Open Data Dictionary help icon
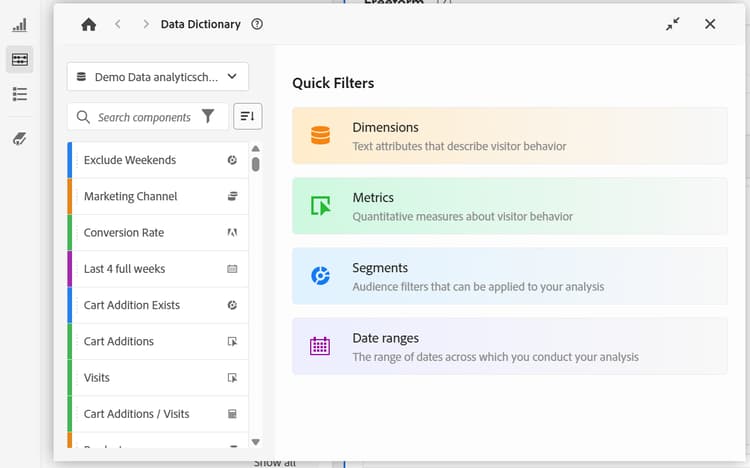Screen dimensions: 750x468 [257, 24]
